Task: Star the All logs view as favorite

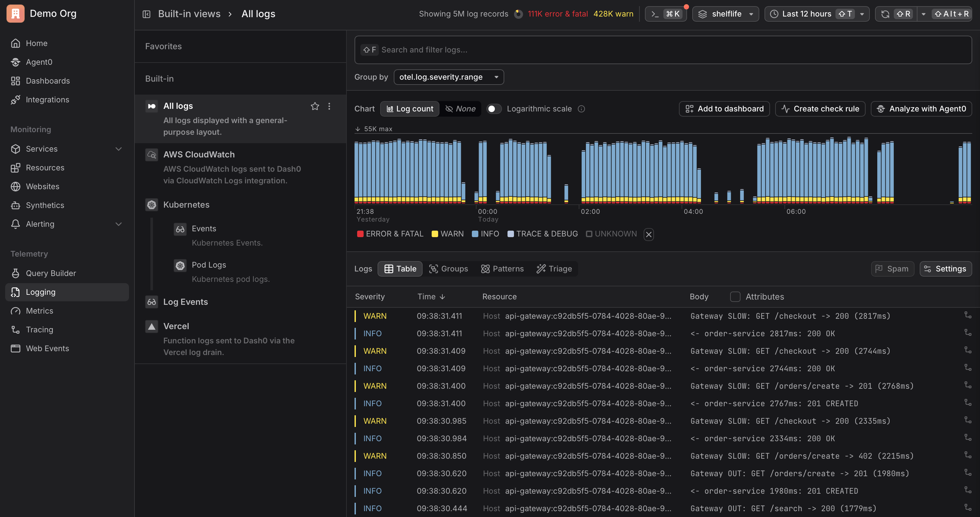Action: pos(315,107)
